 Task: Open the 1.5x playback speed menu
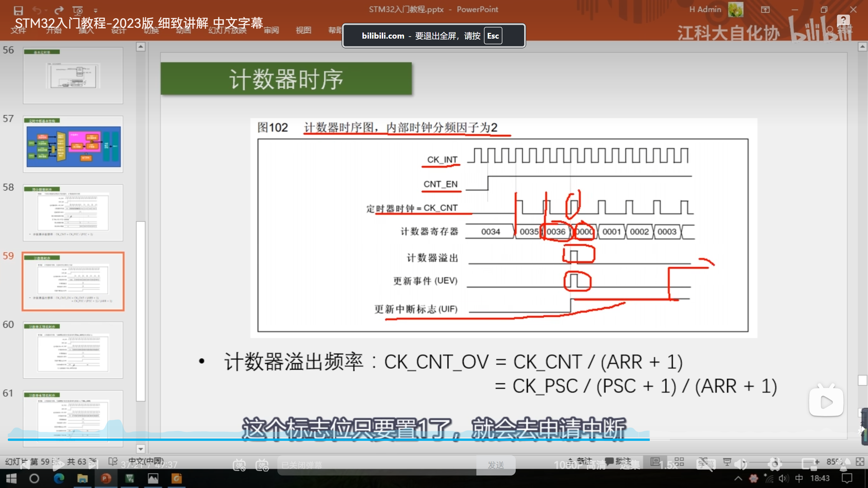tap(668, 465)
